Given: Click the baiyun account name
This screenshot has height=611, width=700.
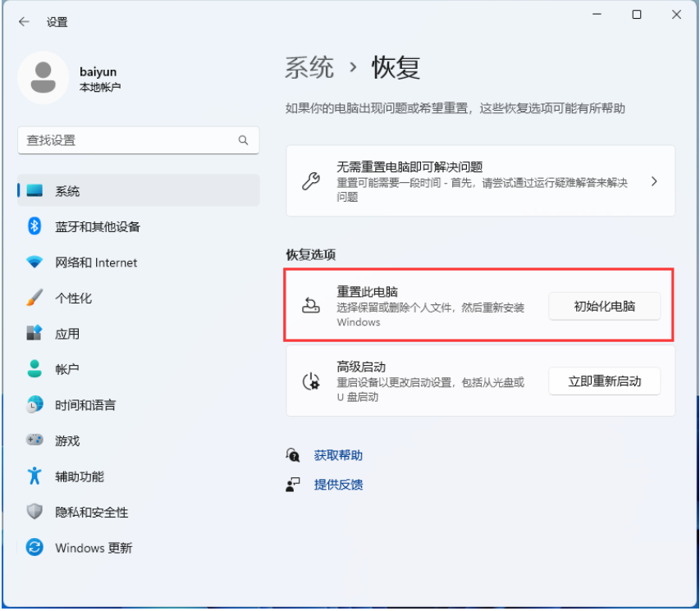Looking at the screenshot, I should (x=98, y=72).
